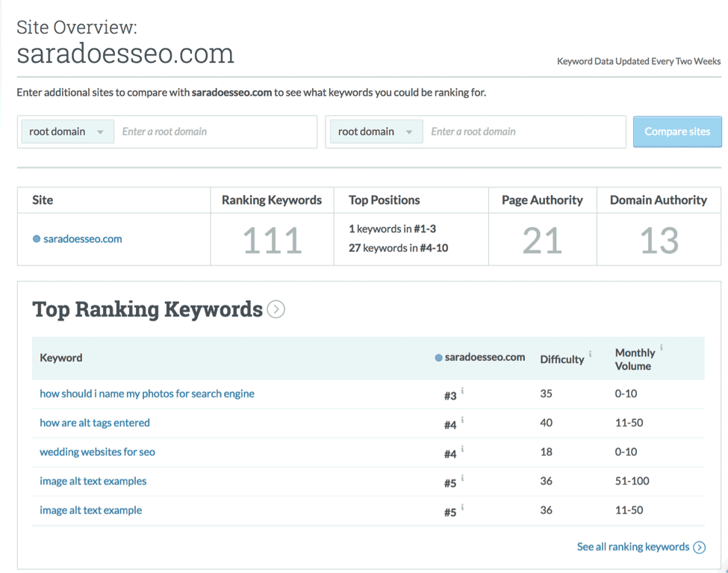Open the first root domain dropdown
728x573 pixels.
[66, 132]
